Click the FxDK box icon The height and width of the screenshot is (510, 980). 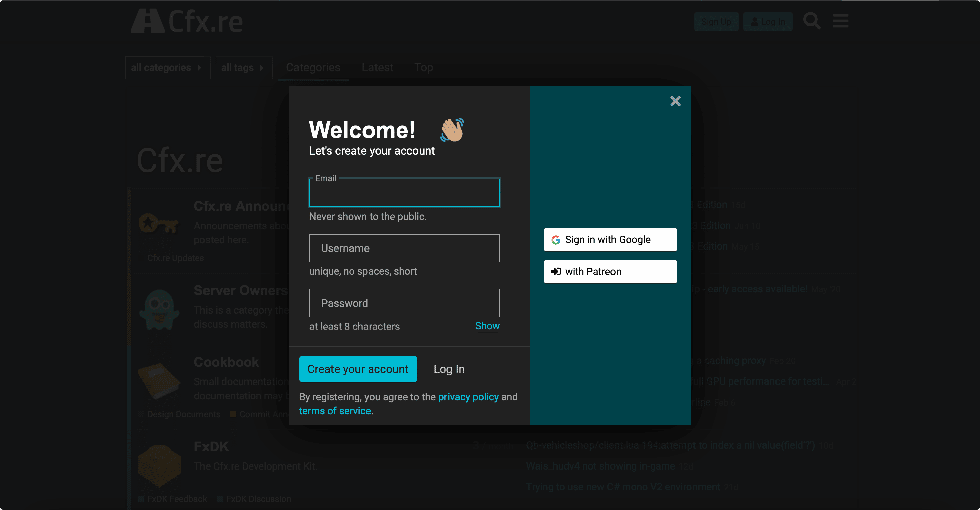159,465
